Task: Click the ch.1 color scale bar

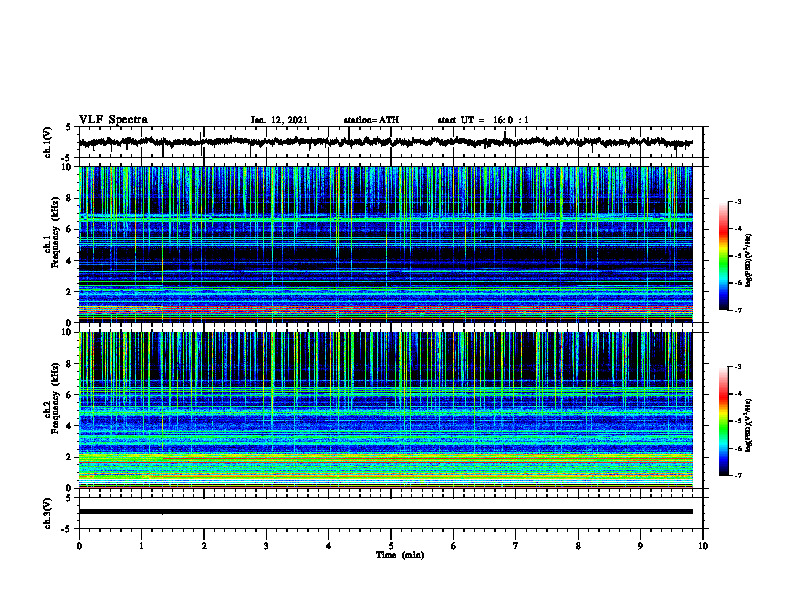Action: 724,256
